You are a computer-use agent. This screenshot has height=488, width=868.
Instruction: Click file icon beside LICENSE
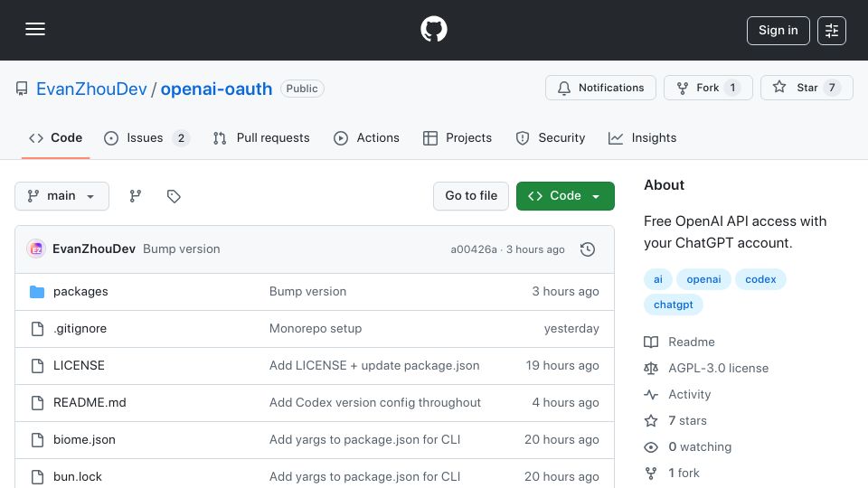coord(37,366)
